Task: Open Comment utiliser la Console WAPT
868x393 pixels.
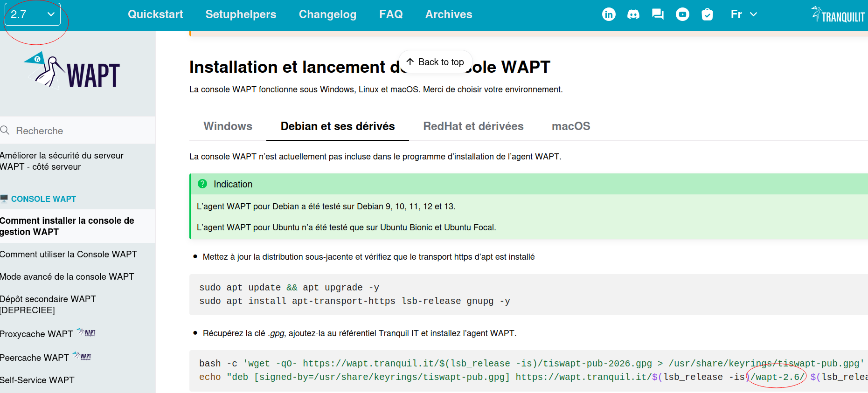Action: pos(69,254)
